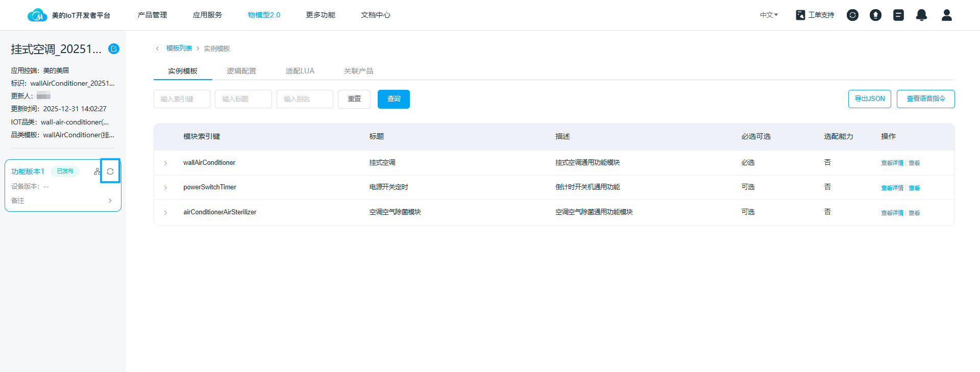
Task: Click the upload arrow icon in top bar
Action: point(875,15)
